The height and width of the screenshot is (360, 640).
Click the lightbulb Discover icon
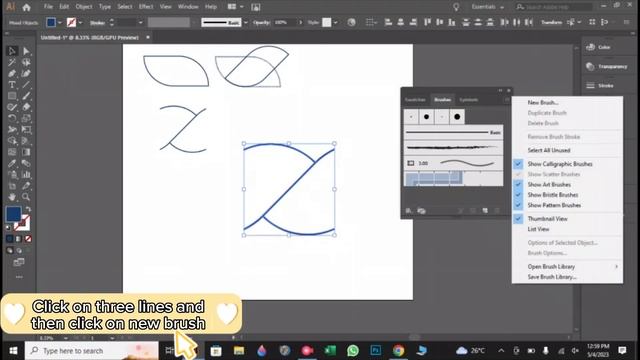[456, 7]
